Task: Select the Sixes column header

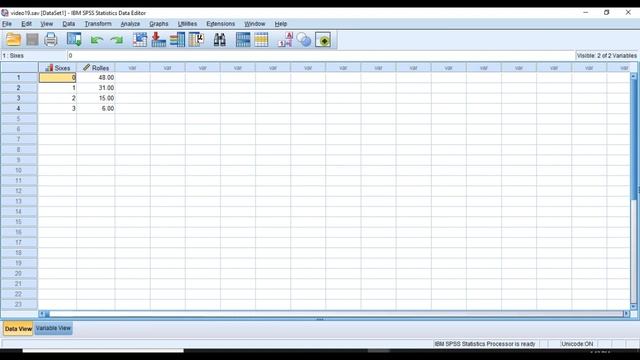Action: click(x=58, y=68)
